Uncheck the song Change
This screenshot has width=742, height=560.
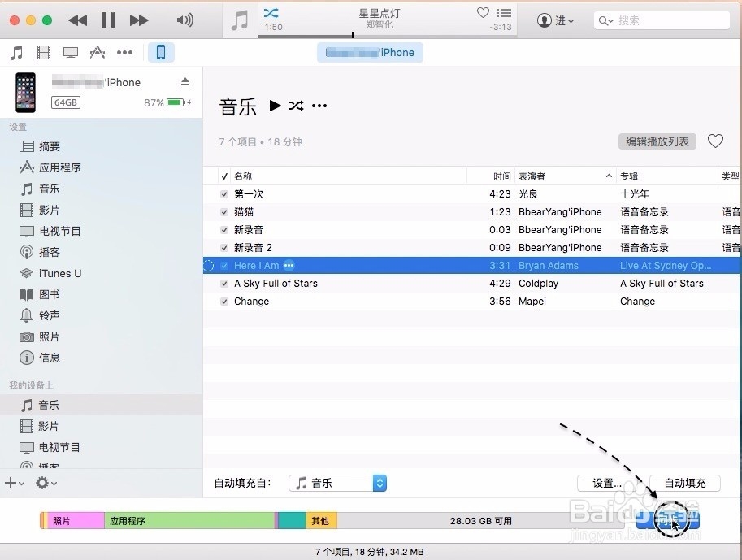pos(224,302)
